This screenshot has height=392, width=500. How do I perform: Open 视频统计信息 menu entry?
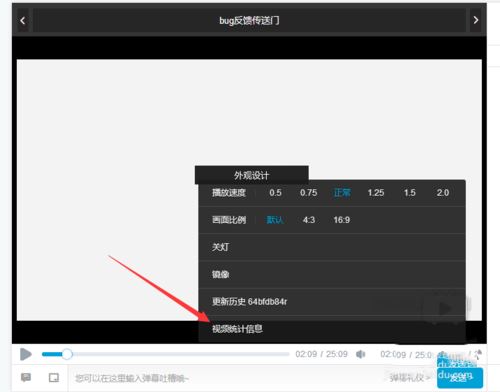332,329
